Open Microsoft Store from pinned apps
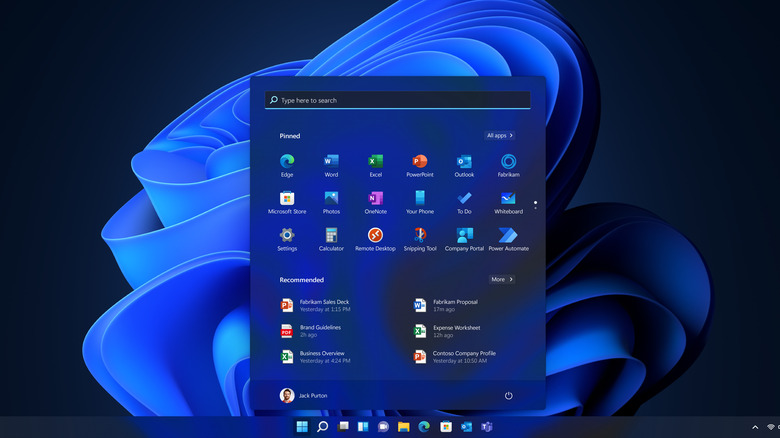780x438 pixels. click(x=287, y=199)
